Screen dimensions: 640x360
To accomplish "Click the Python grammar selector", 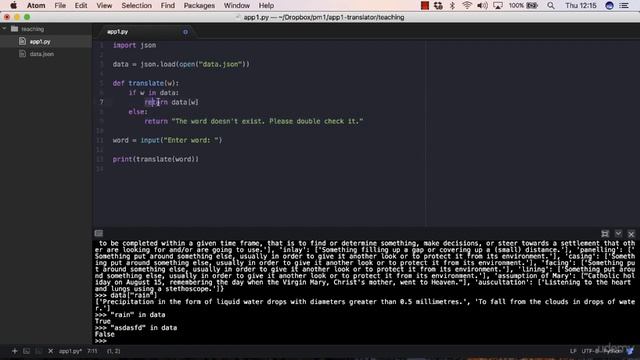I will (612, 351).
